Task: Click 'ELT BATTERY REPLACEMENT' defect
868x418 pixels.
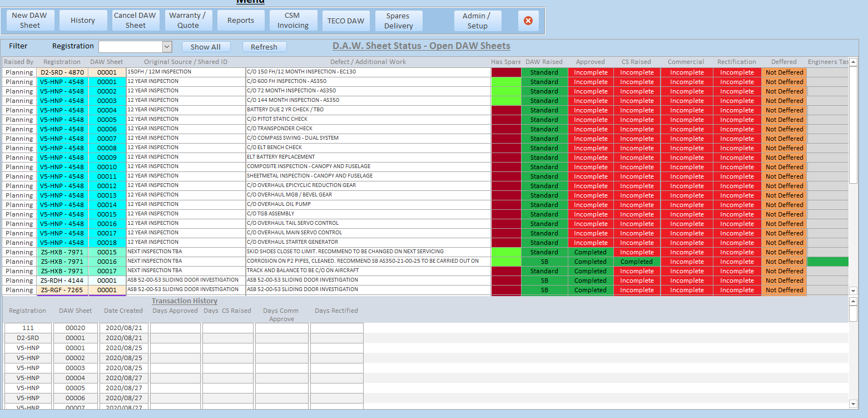Action: coord(369,158)
